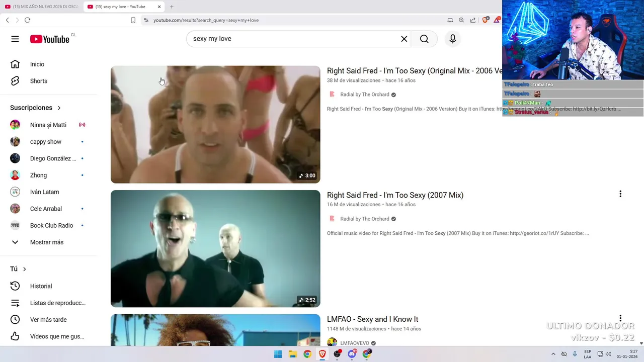Open the LMFAOVEVO channel link
This screenshot has width=644, height=362.
coord(355,343)
